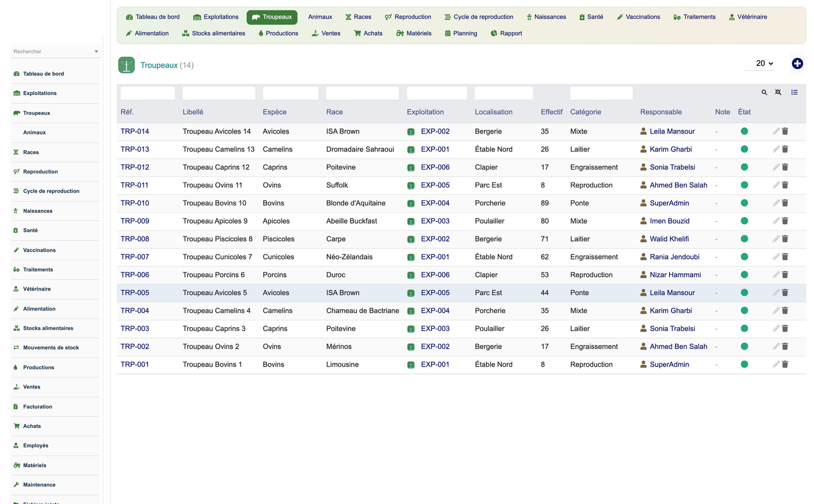Open responsible Rania Jendoubi link

click(x=674, y=257)
